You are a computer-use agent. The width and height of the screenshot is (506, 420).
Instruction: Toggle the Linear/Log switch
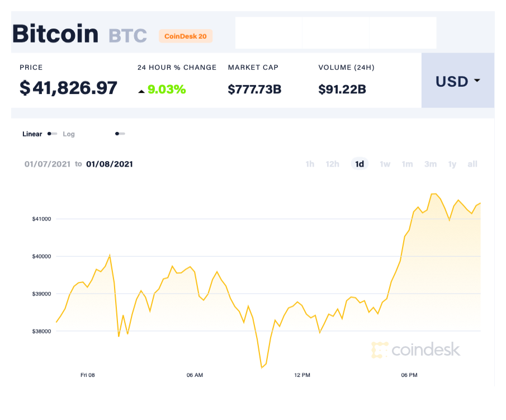click(52, 134)
